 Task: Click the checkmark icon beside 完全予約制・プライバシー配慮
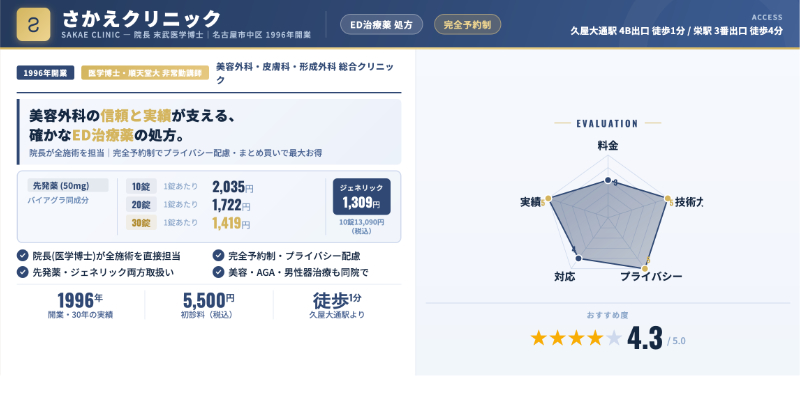pyautogui.click(x=219, y=255)
